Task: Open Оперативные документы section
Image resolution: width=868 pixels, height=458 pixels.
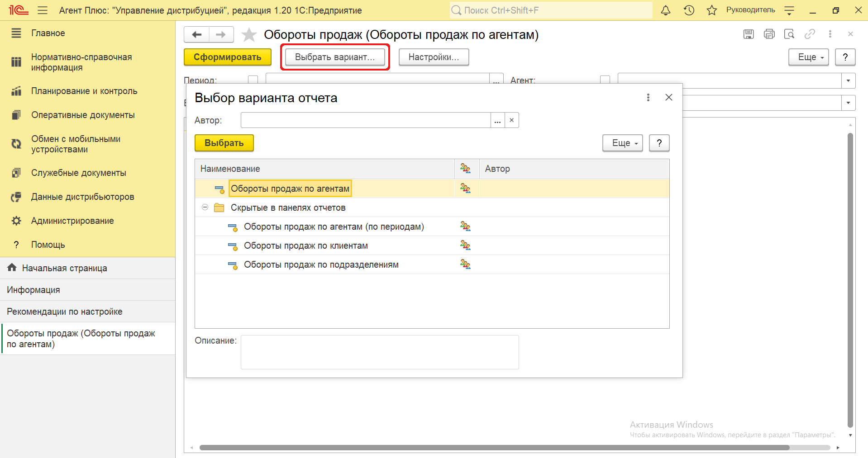Action: click(87, 115)
